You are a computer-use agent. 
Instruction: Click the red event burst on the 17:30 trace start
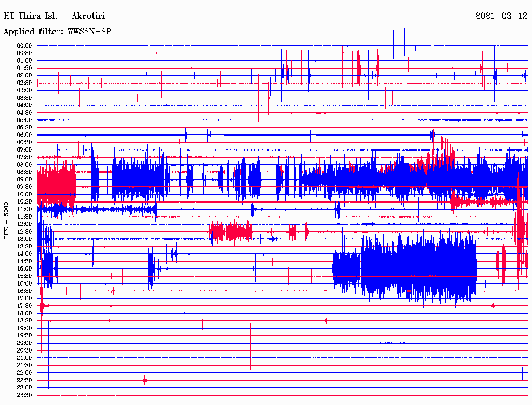pyautogui.click(x=43, y=306)
